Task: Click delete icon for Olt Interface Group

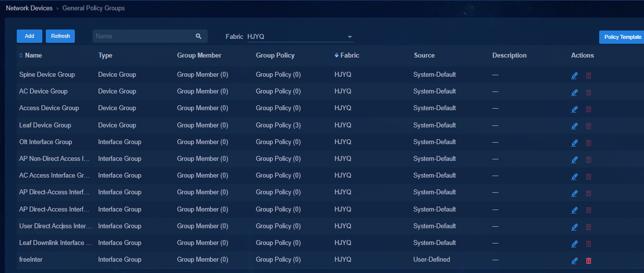Action: click(x=588, y=143)
